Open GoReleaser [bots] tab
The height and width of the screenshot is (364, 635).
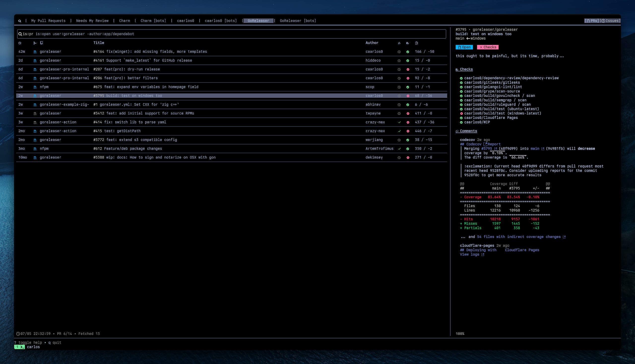(x=298, y=21)
